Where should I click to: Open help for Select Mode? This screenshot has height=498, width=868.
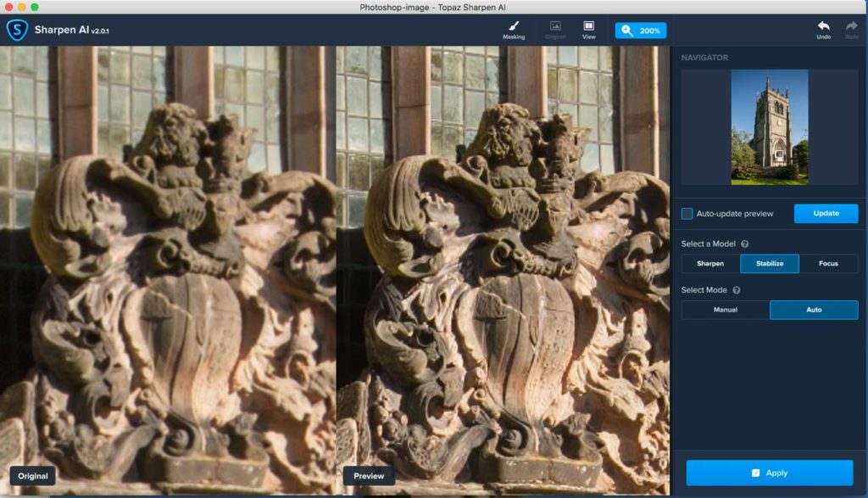pos(737,290)
